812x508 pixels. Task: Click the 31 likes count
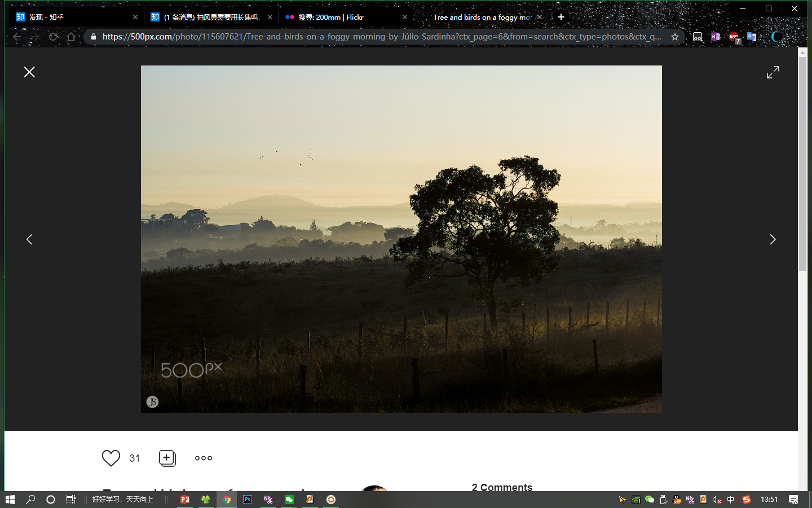[134, 458]
